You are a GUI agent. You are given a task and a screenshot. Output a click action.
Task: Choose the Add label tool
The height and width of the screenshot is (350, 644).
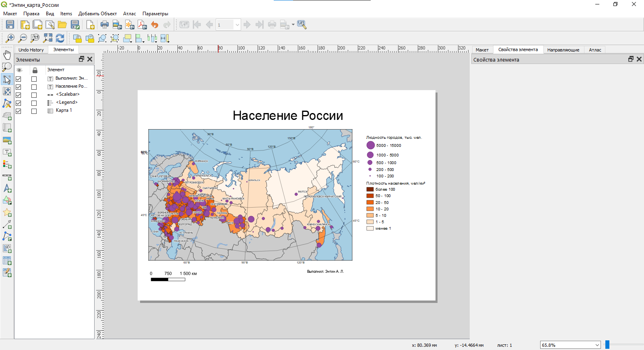[x=7, y=152]
